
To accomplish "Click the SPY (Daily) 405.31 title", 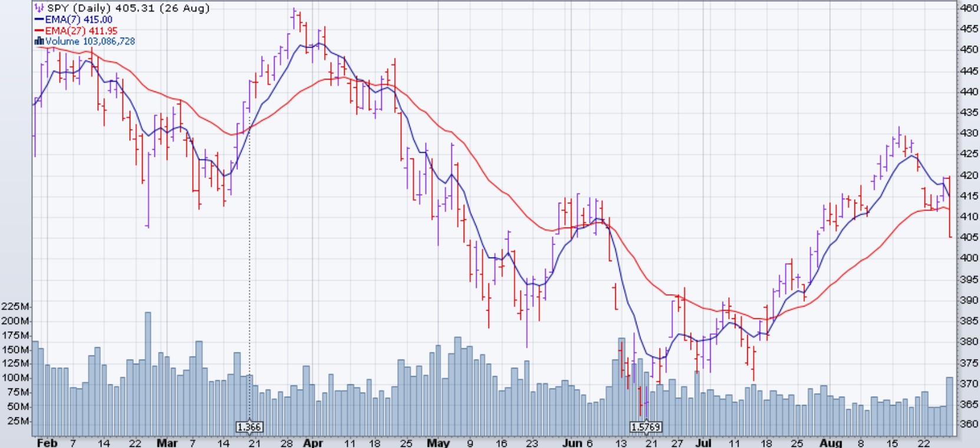I will (x=128, y=8).
